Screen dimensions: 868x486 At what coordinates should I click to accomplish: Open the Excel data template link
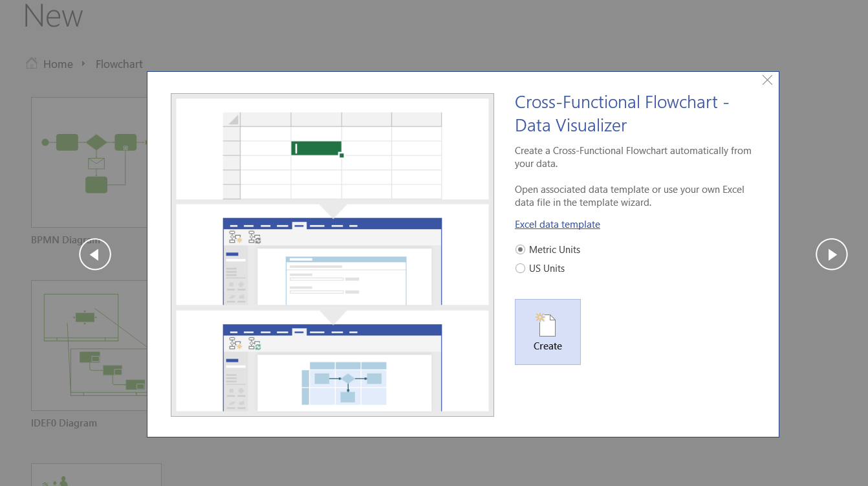tap(557, 224)
